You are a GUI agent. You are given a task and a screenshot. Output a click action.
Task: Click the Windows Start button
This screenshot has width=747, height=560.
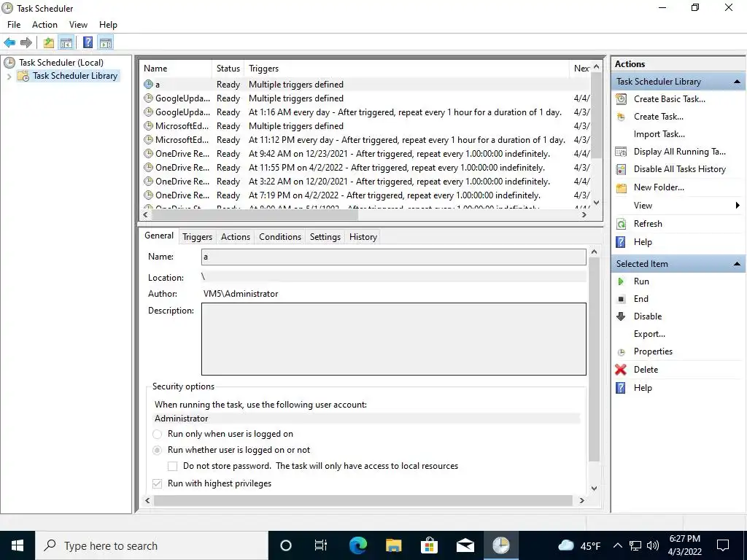click(x=18, y=545)
